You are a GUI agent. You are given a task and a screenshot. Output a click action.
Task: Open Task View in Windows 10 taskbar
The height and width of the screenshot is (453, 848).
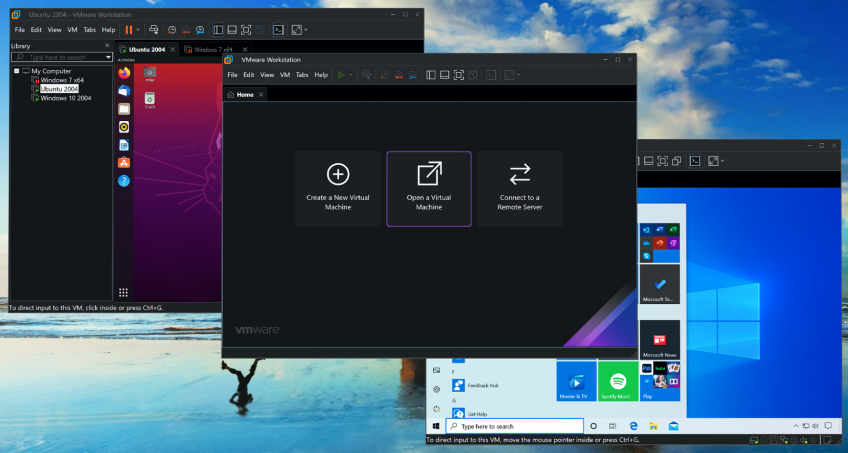point(612,426)
